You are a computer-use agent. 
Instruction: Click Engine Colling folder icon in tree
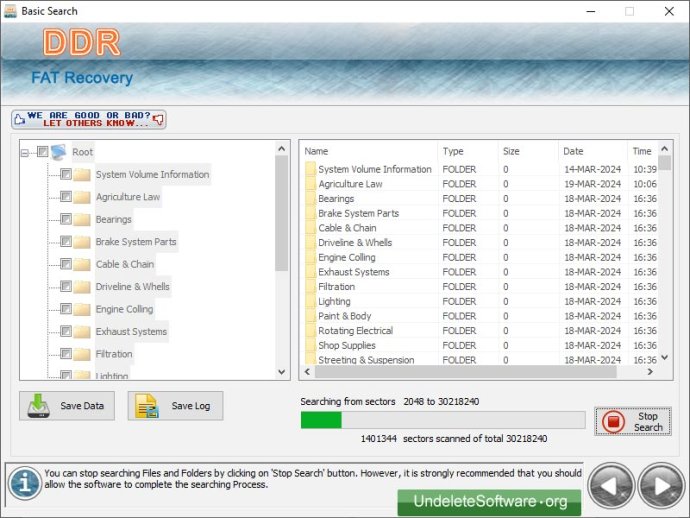(82, 309)
